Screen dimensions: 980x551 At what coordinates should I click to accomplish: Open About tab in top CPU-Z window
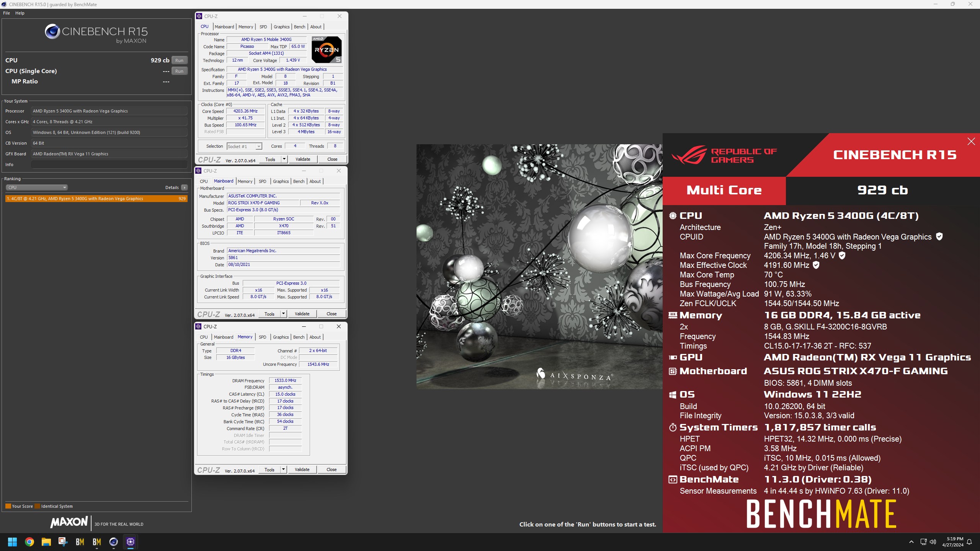[316, 27]
